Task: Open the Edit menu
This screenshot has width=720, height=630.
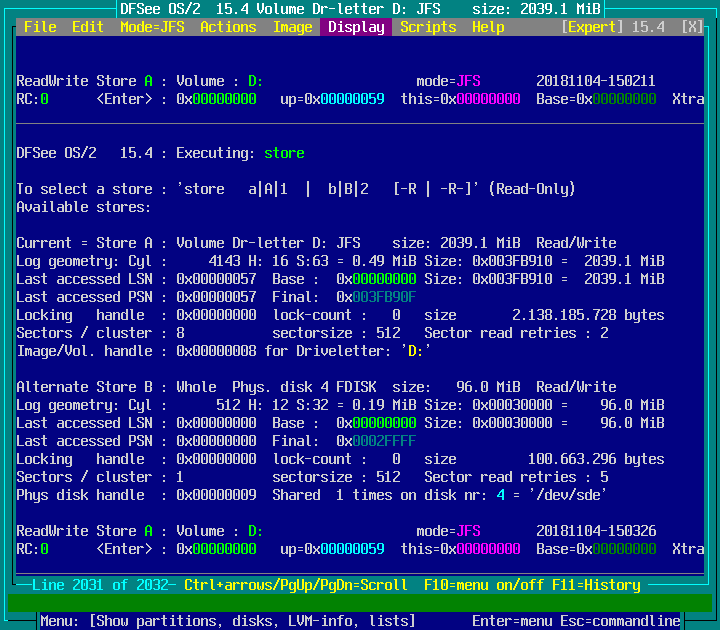Action: [88, 27]
